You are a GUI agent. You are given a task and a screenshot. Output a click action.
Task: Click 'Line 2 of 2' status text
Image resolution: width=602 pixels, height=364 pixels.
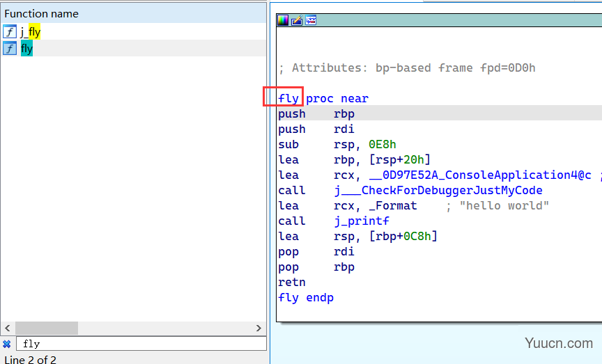click(x=31, y=359)
